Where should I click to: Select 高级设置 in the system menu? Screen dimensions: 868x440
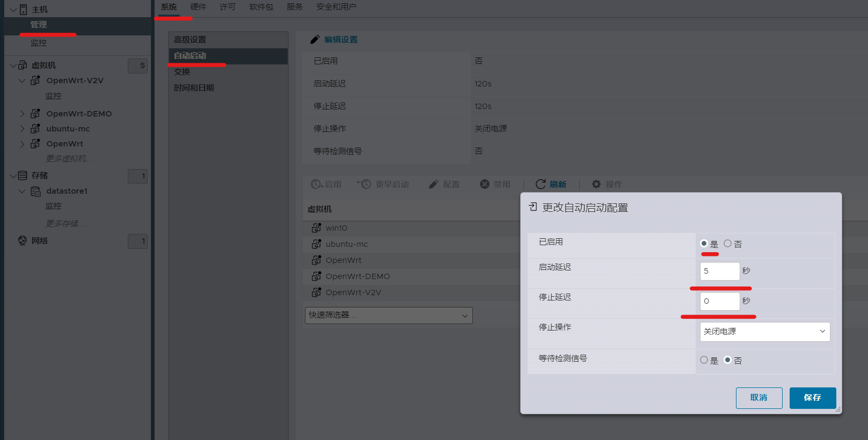click(x=228, y=40)
